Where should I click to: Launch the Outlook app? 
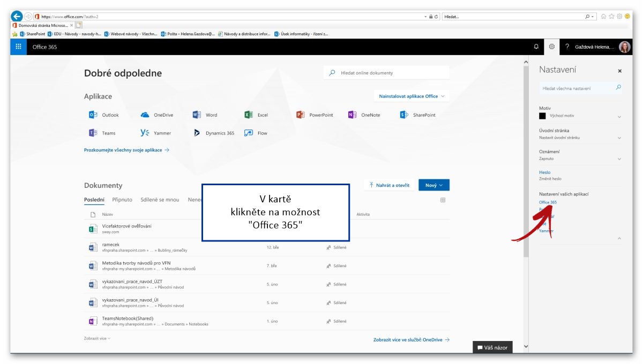point(104,115)
